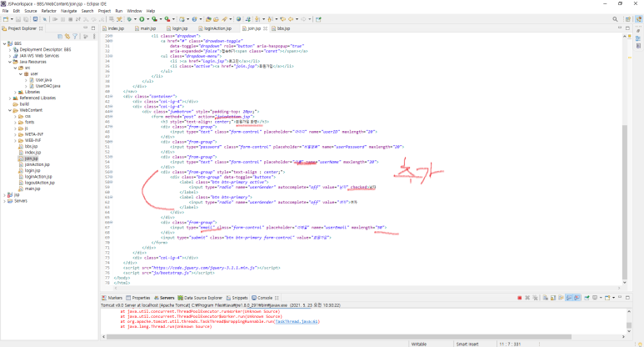Expand the Servers project node
644x347 pixels.
coord(4,201)
